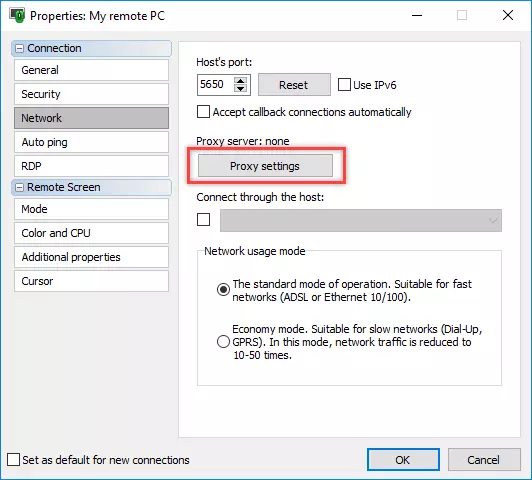Go to Color and CPU settings
Image resolution: width=532 pixels, height=480 pixels.
(91, 233)
